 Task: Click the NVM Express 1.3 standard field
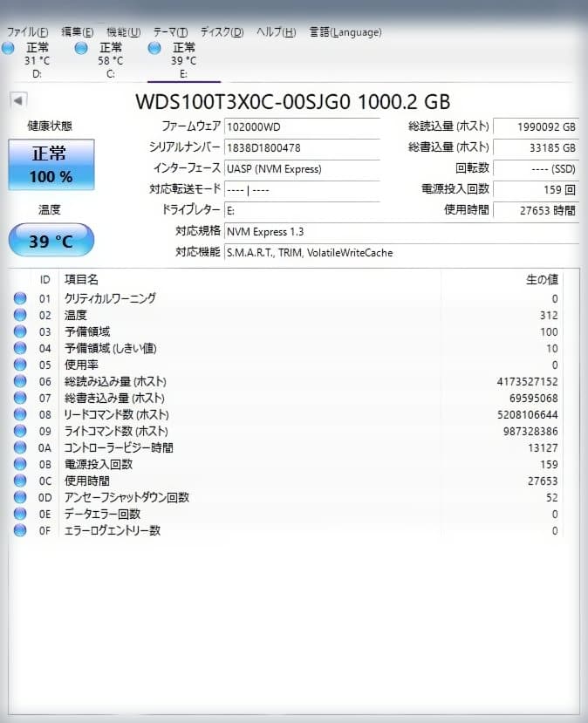tap(401, 232)
